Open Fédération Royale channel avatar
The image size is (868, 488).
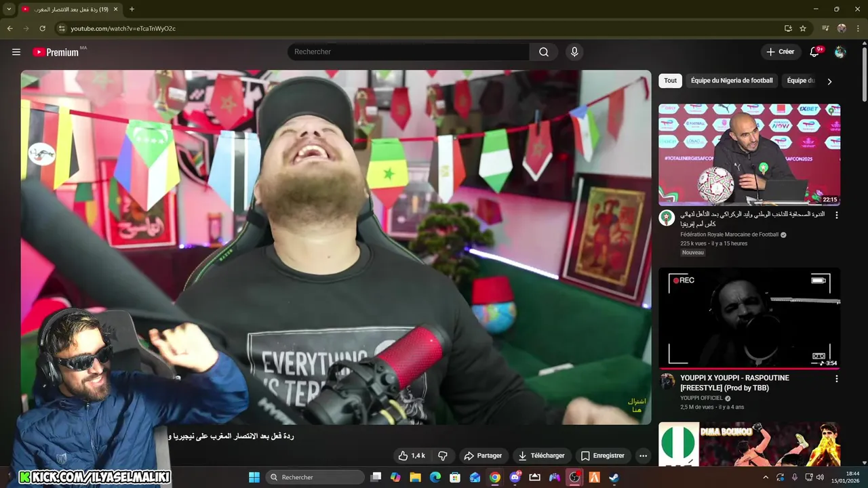tap(667, 218)
